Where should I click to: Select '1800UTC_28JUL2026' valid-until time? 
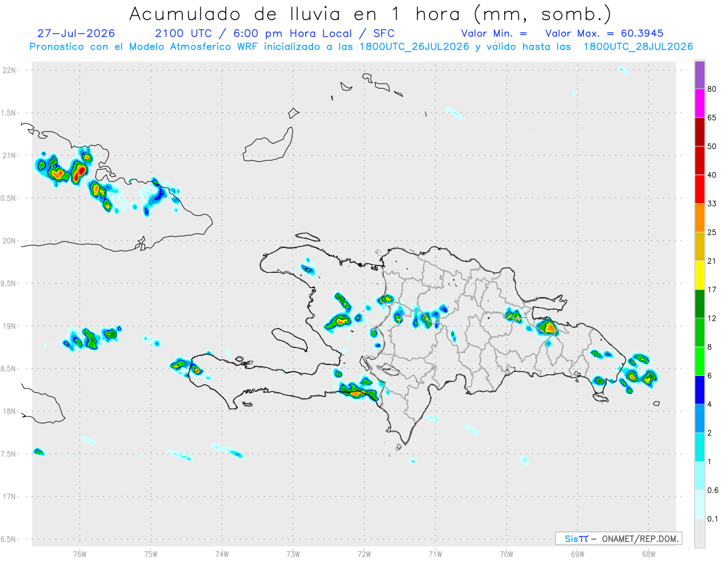[x=638, y=47]
